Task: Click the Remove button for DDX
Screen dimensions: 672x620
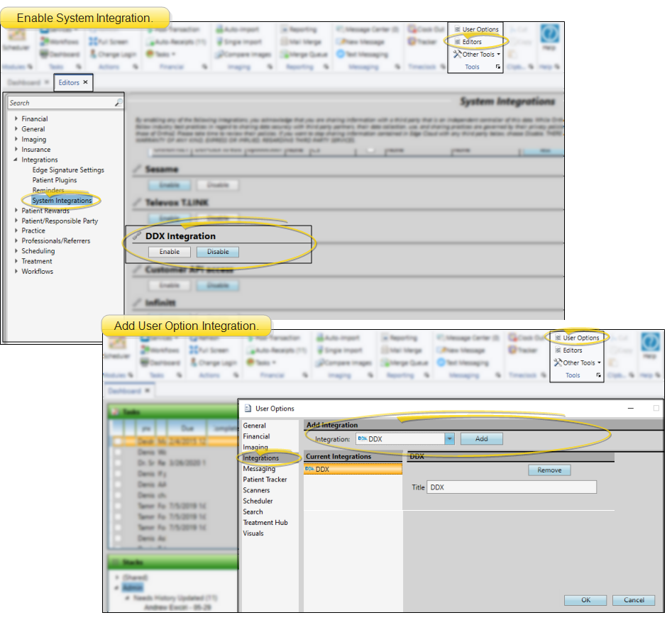Action: (549, 470)
